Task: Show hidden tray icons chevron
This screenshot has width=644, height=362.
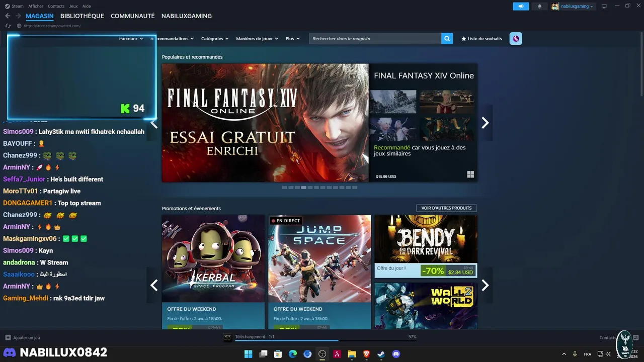Action: click(x=563, y=354)
